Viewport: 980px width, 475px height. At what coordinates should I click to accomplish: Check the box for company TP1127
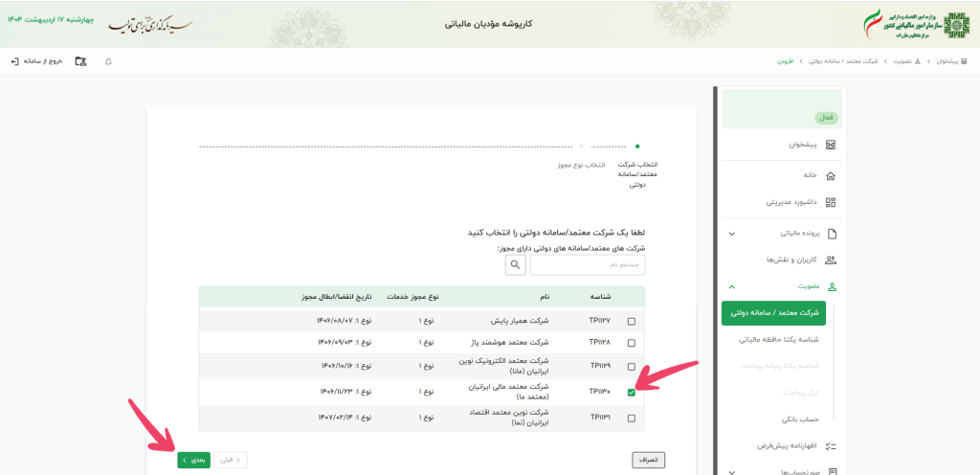pyautogui.click(x=631, y=321)
